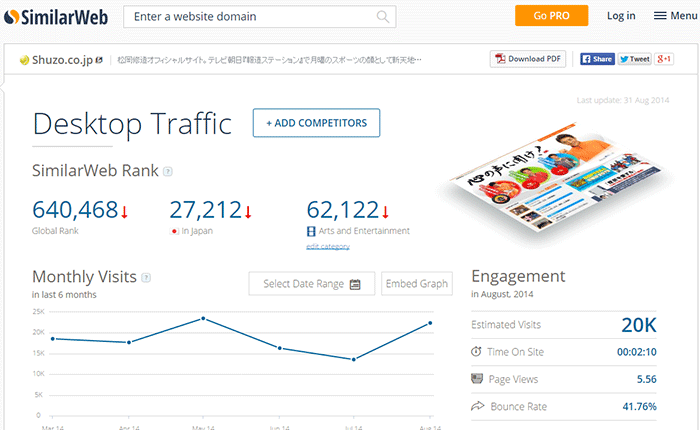This screenshot has height=430, width=700.
Task: Click the search magnifier icon
Action: (383, 17)
